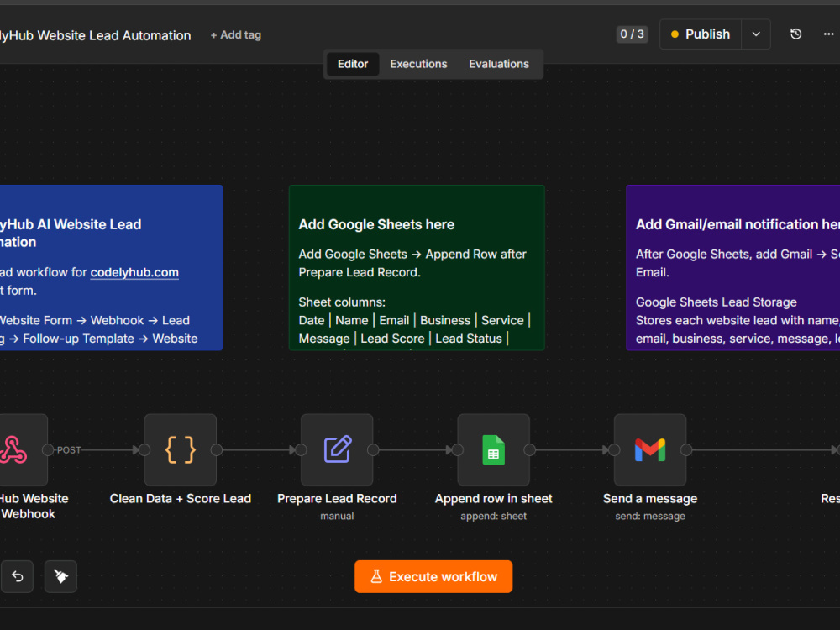Image resolution: width=840 pixels, height=630 pixels.
Task: Click the Append row in sheet label
Action: click(493, 499)
